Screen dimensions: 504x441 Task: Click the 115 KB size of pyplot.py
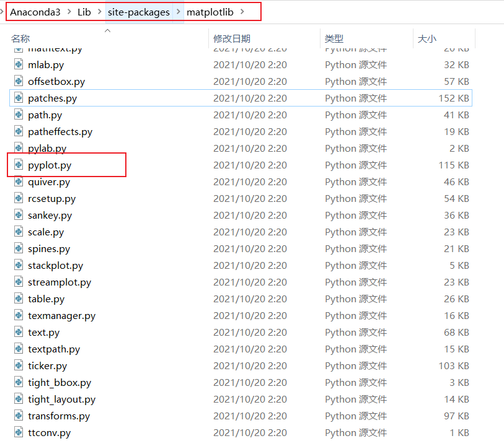454,165
